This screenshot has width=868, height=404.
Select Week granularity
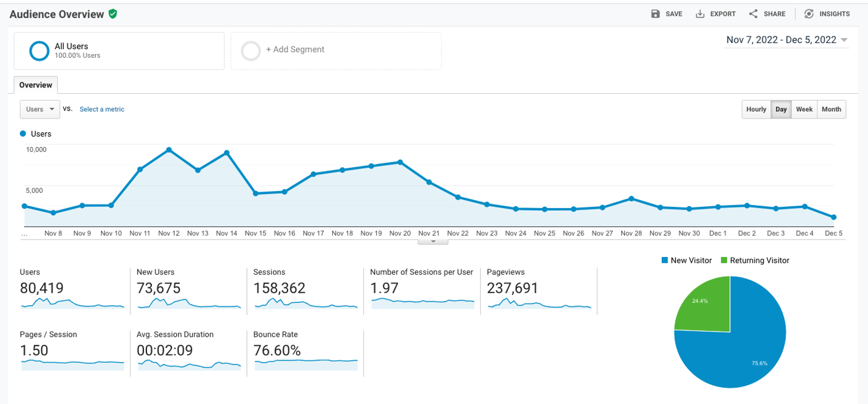804,110
